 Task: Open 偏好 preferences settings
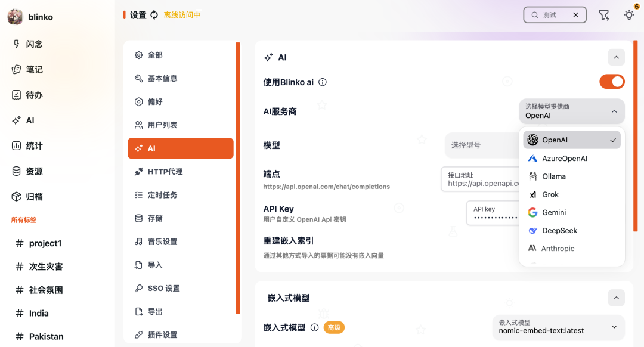pyautogui.click(x=180, y=102)
